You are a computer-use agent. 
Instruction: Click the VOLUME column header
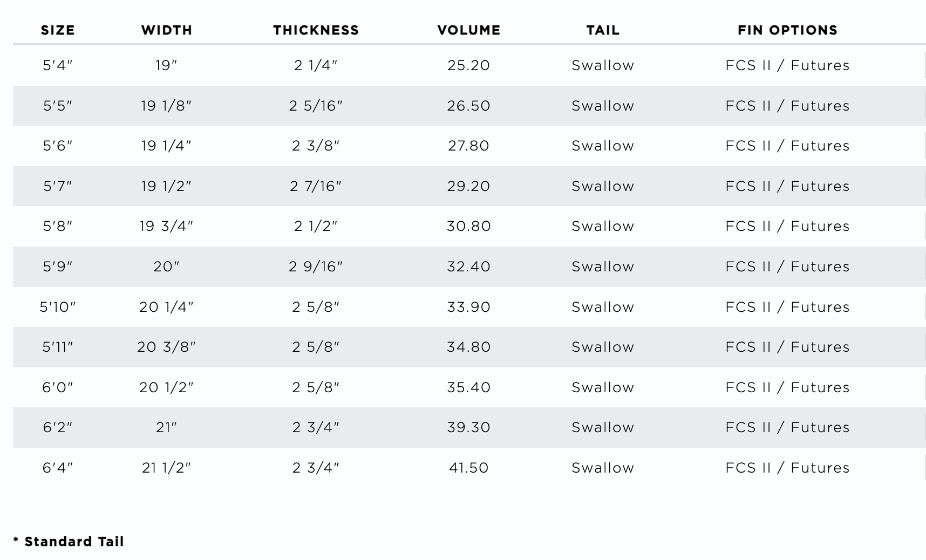pyautogui.click(x=468, y=30)
